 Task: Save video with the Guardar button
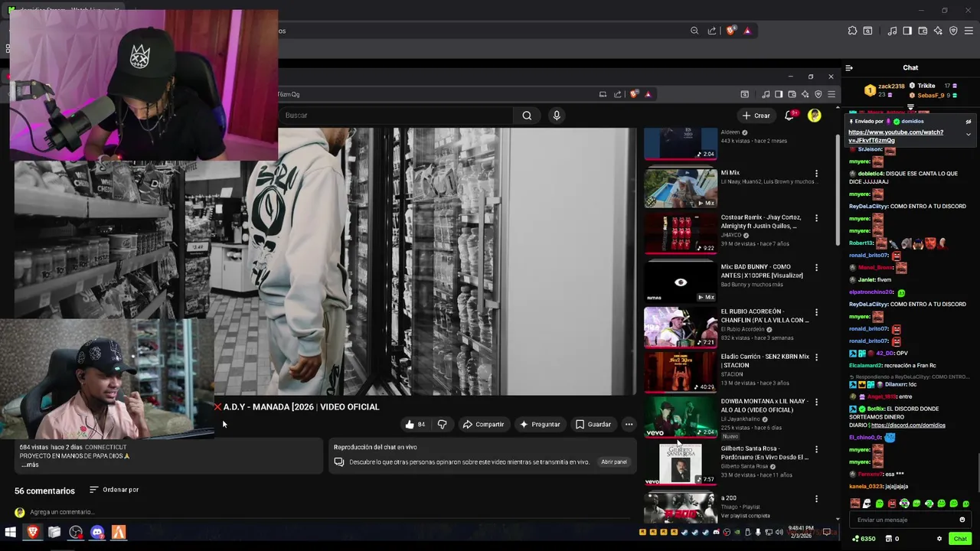coord(593,424)
